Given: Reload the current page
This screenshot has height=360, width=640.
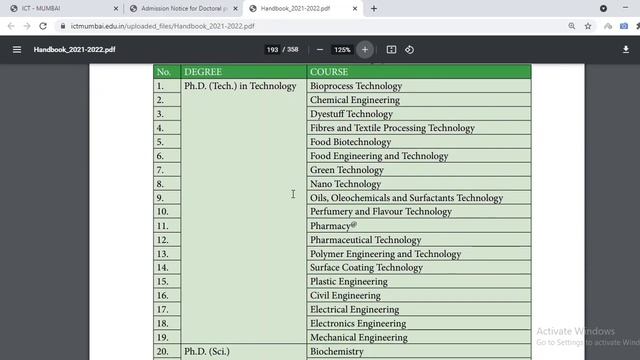Looking at the screenshot, I should (x=43, y=26).
